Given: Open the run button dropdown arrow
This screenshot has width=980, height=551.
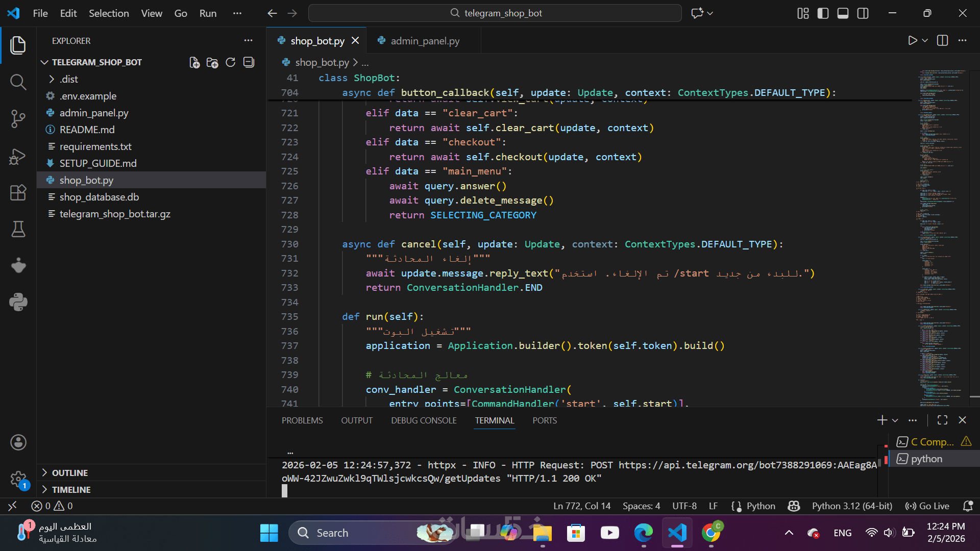Looking at the screenshot, I should pyautogui.click(x=925, y=41).
